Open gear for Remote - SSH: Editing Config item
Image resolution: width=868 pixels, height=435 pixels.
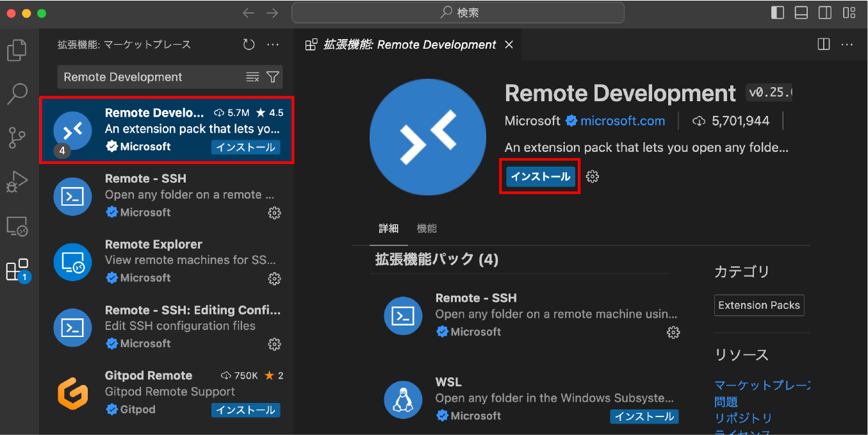point(274,344)
